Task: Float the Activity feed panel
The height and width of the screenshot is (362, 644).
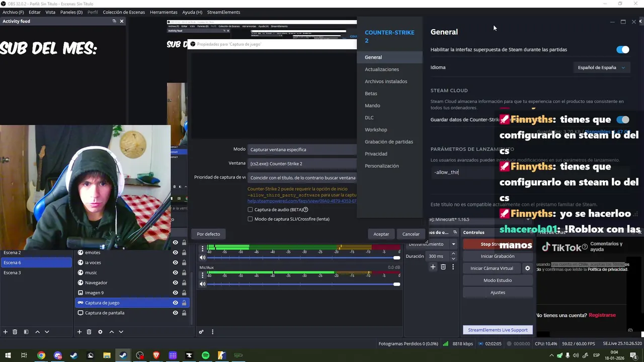Action: 114,21
